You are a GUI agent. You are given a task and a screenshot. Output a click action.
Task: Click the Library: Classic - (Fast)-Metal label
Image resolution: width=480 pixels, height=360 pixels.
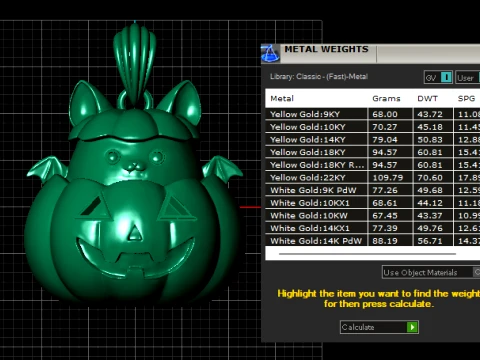[x=319, y=76]
